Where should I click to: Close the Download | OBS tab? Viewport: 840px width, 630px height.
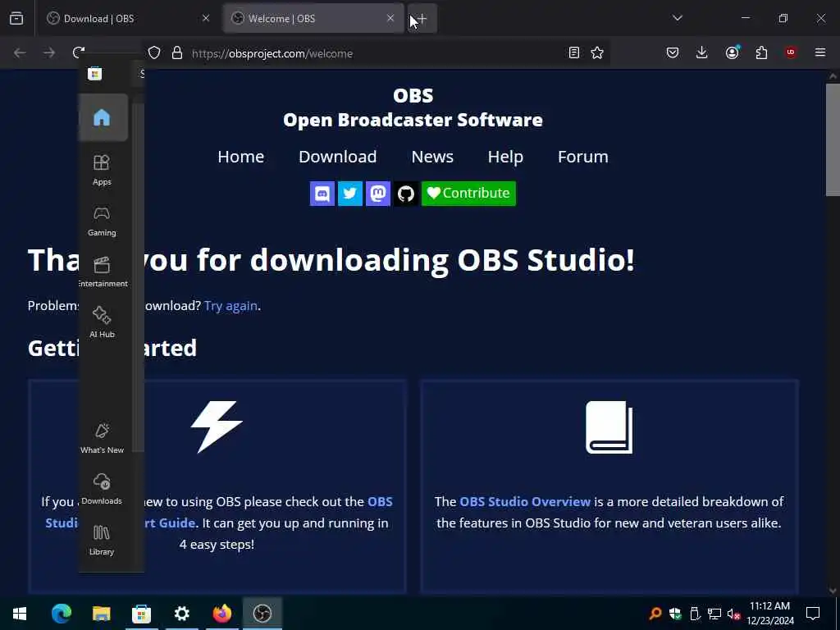coord(206,18)
